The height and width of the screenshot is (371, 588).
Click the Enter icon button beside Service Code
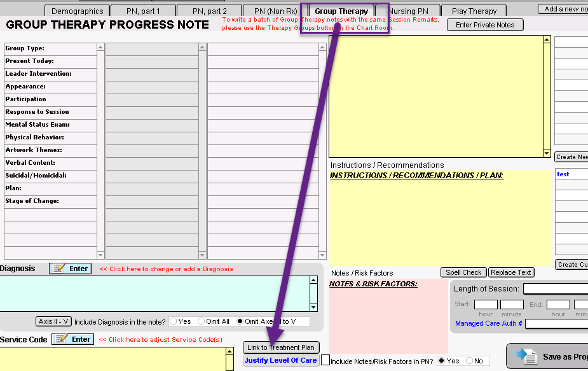[x=72, y=339]
